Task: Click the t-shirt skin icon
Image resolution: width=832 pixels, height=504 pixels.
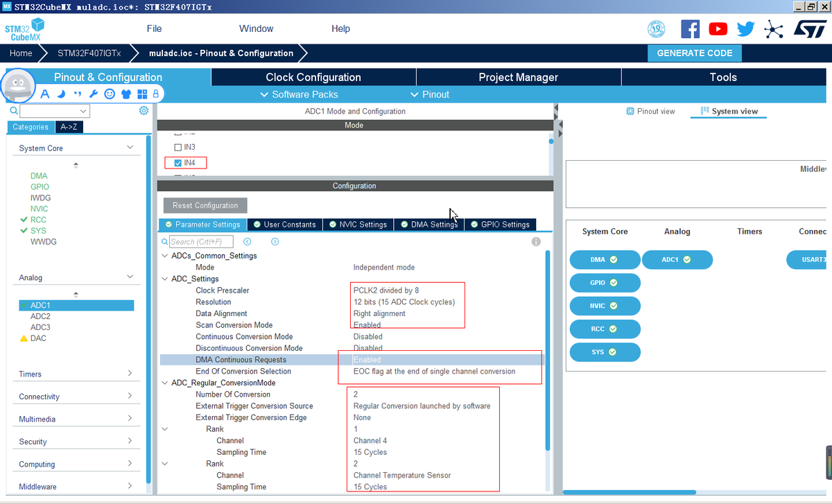Action: click(x=126, y=94)
